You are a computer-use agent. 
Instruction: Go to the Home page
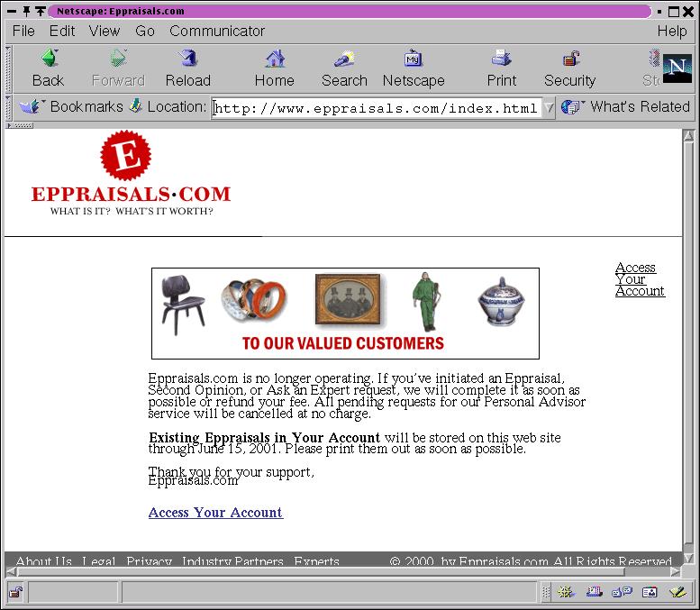[x=275, y=68]
